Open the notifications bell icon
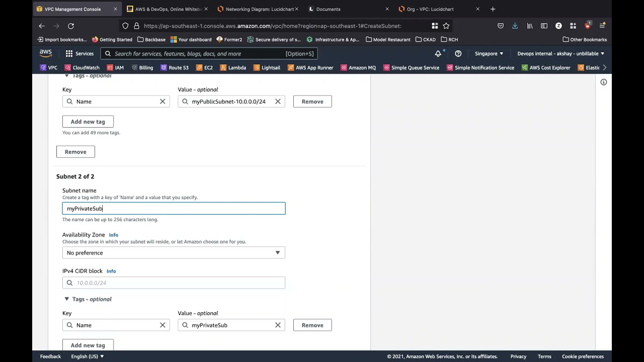Screen dimensions: 644x362 438,53
